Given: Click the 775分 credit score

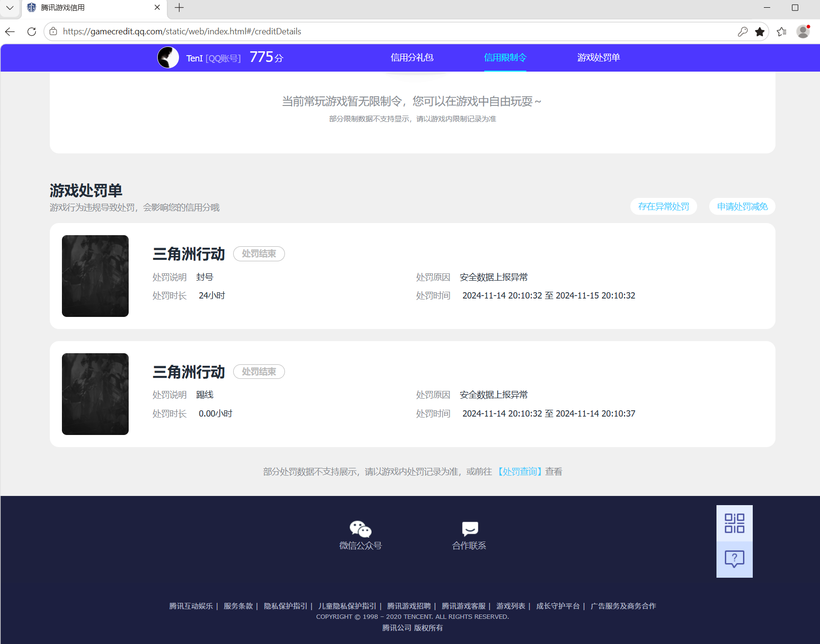Looking at the screenshot, I should point(266,57).
